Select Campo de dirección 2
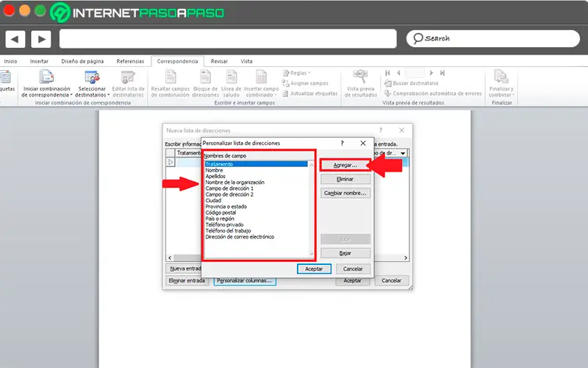Image resolution: width=588 pixels, height=368 pixels. [x=229, y=194]
